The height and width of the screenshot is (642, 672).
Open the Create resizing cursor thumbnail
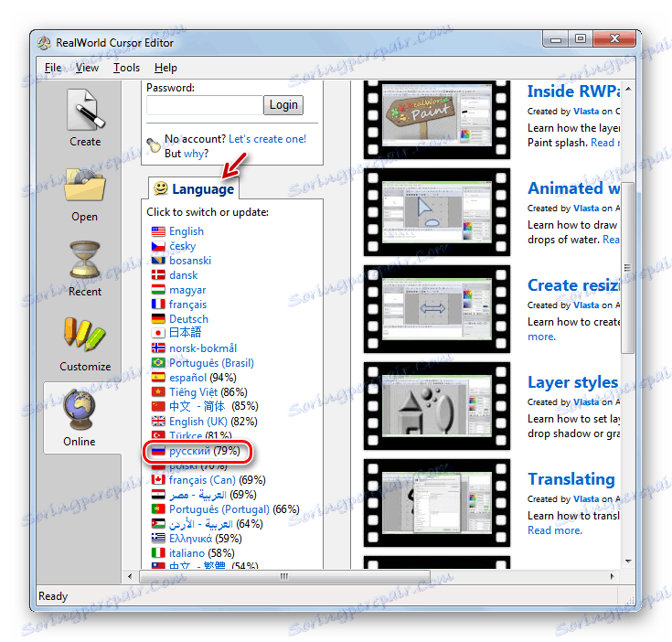tap(437, 308)
